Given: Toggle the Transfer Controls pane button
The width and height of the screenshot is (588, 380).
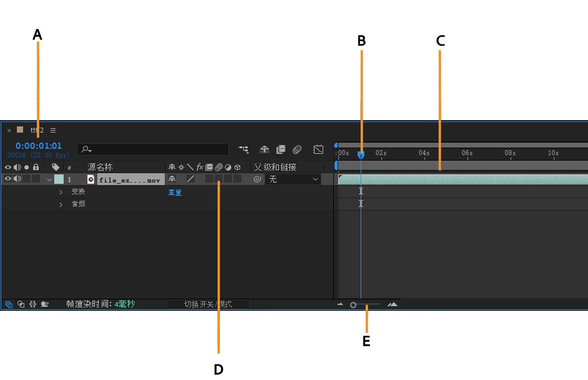Looking at the screenshot, I should click(21, 304).
